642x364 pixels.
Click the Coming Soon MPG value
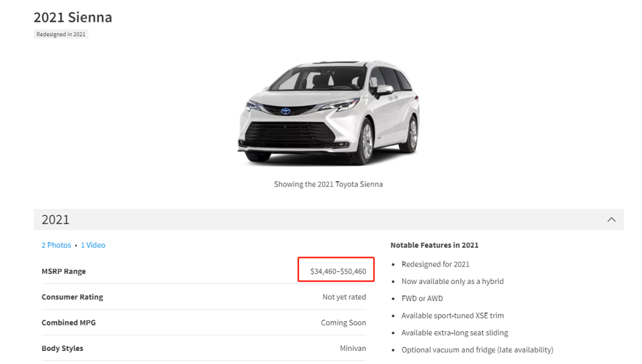pyautogui.click(x=343, y=322)
